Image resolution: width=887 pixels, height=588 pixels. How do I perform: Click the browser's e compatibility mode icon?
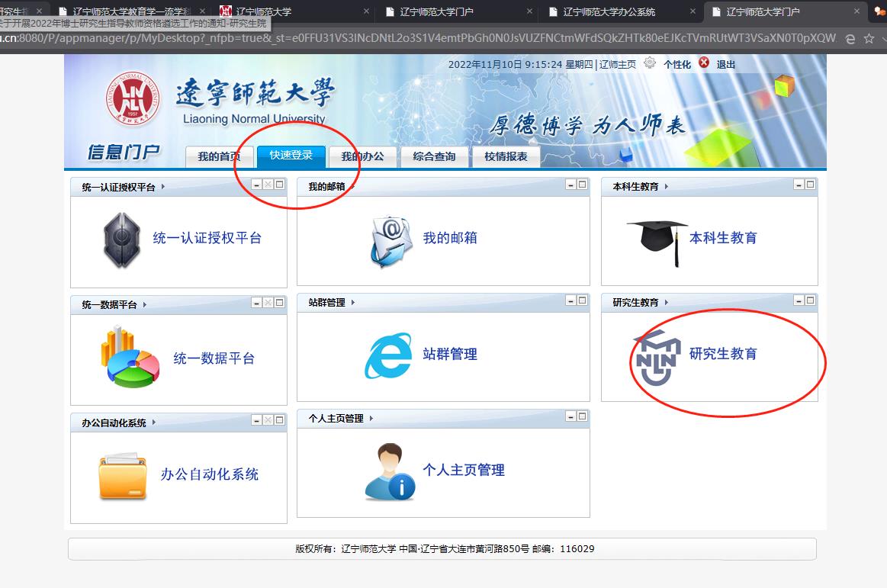850,38
